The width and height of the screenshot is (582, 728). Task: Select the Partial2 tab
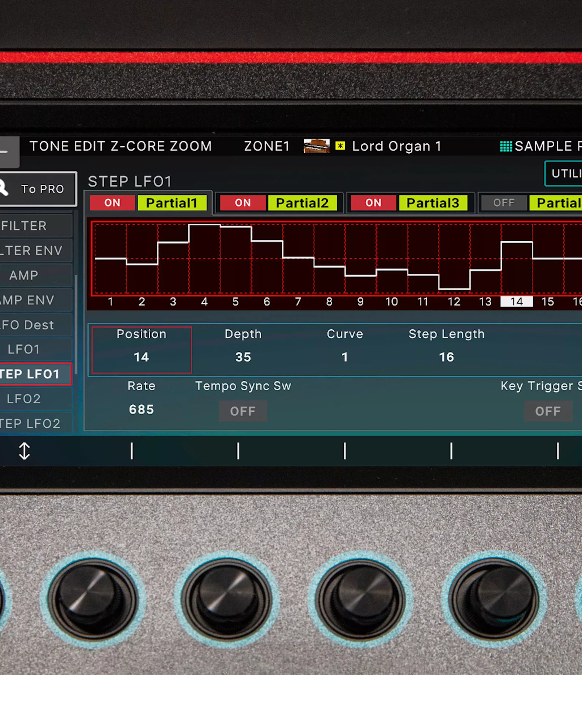[x=303, y=203]
